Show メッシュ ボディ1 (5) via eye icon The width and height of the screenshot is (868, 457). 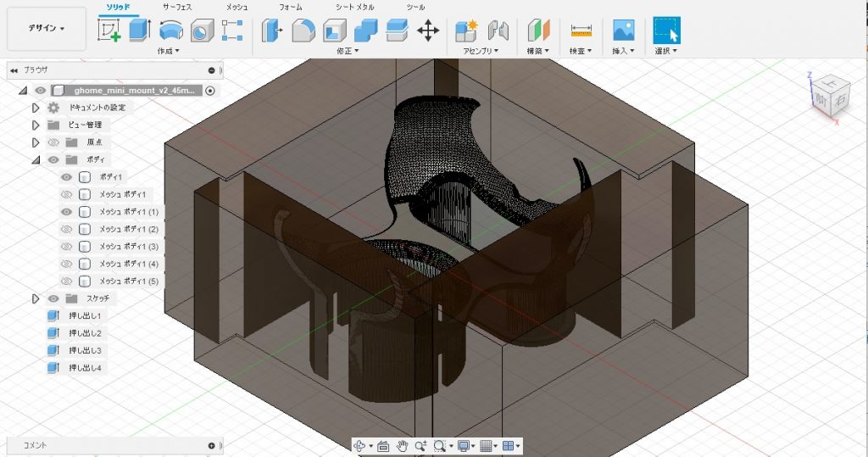coord(66,281)
